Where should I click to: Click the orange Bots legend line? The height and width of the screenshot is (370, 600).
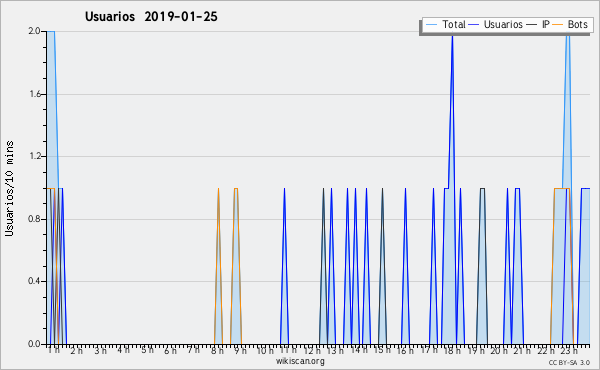click(558, 25)
